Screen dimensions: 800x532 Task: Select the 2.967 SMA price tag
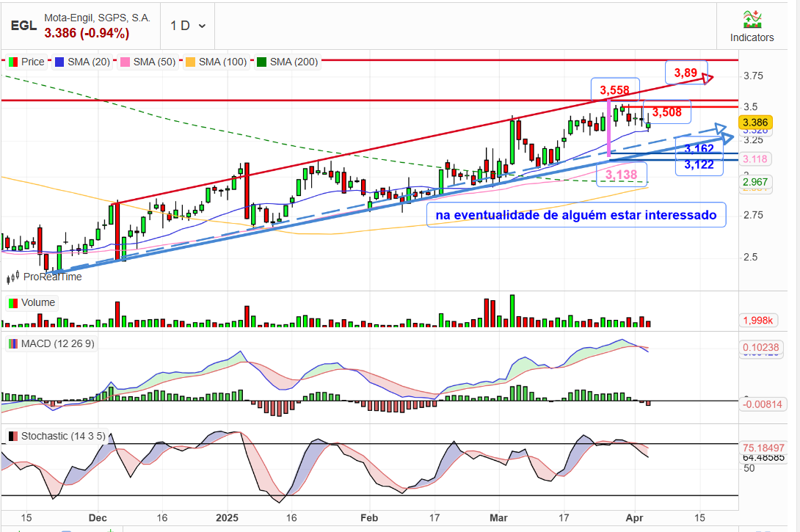(x=756, y=182)
